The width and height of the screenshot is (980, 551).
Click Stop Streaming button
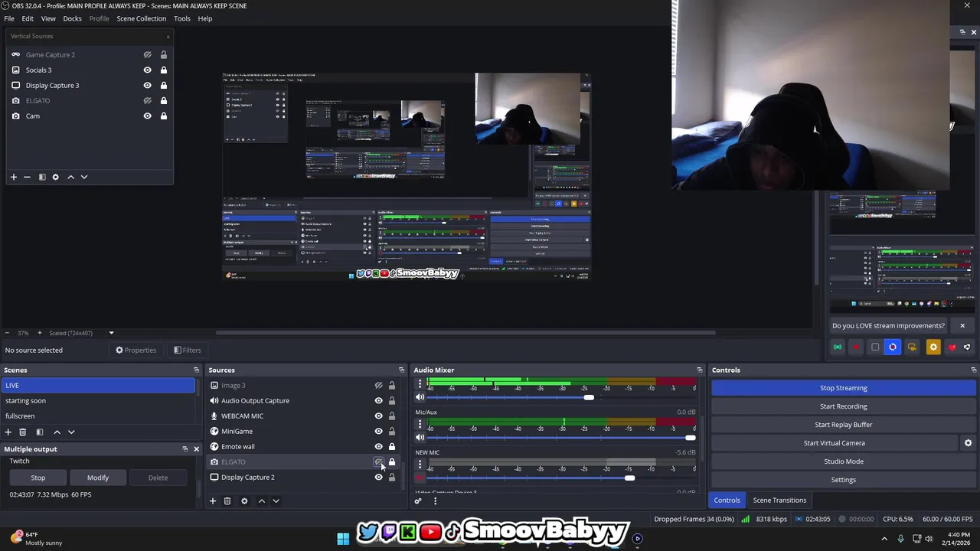click(844, 388)
